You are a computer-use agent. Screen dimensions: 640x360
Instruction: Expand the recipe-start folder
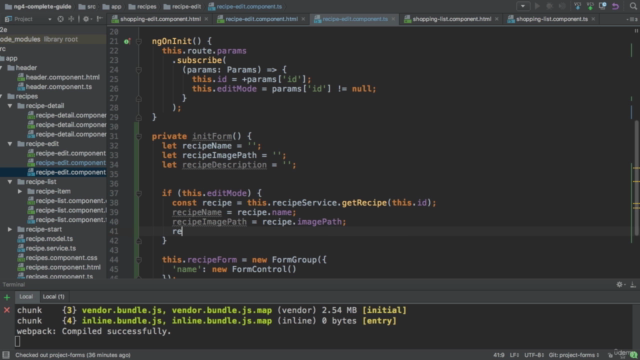(10, 229)
